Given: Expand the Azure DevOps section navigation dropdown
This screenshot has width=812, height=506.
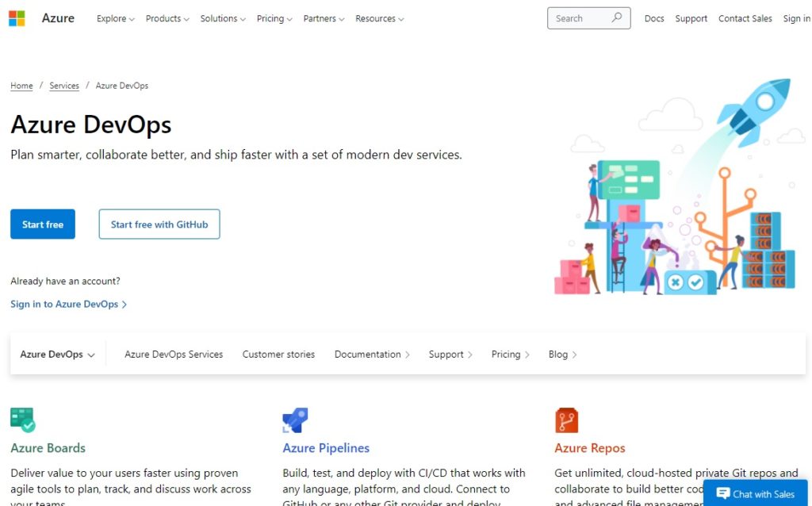Looking at the screenshot, I should 56,354.
